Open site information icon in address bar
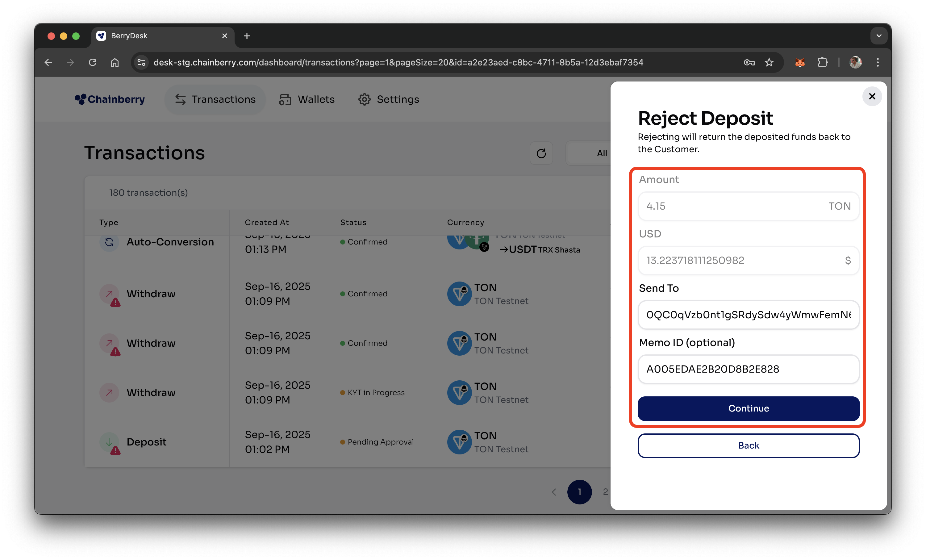This screenshot has height=560, width=926. click(141, 62)
